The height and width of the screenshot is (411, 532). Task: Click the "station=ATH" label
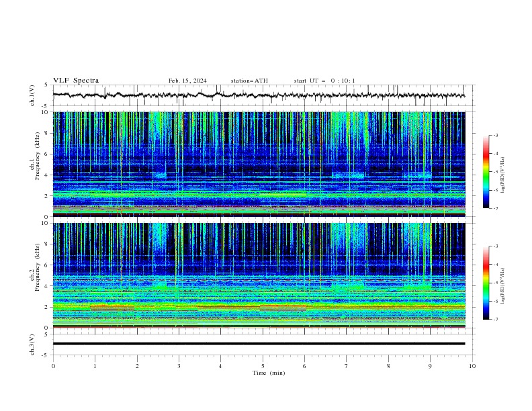(x=249, y=81)
